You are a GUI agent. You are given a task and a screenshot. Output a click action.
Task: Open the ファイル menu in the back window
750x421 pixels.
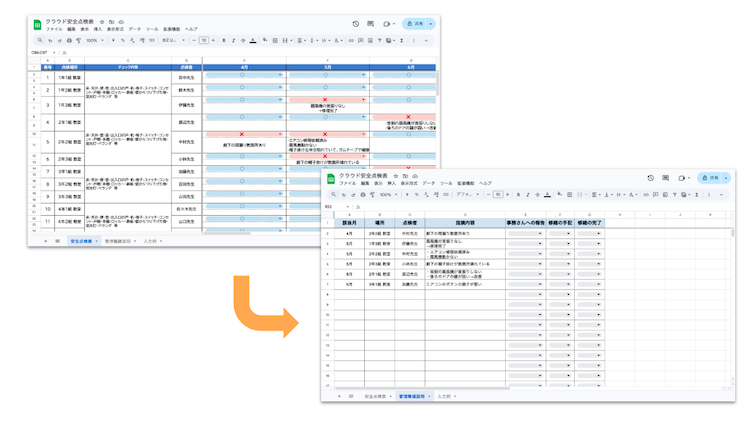point(53,29)
